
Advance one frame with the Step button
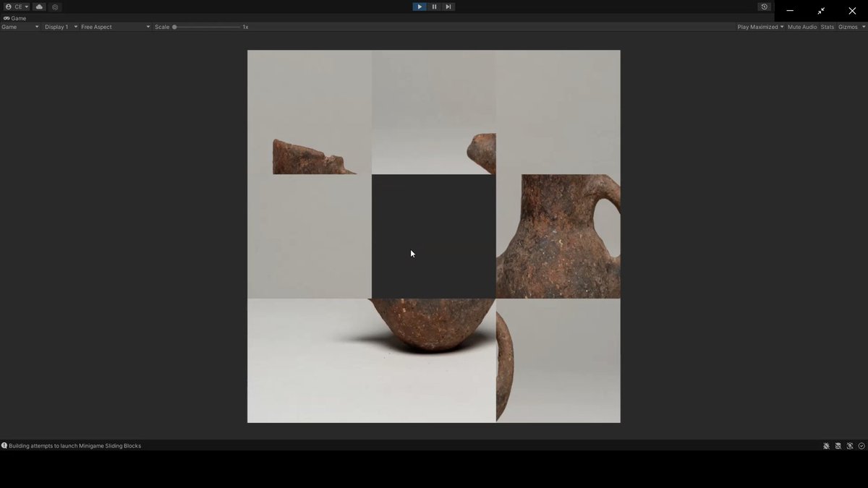[448, 7]
